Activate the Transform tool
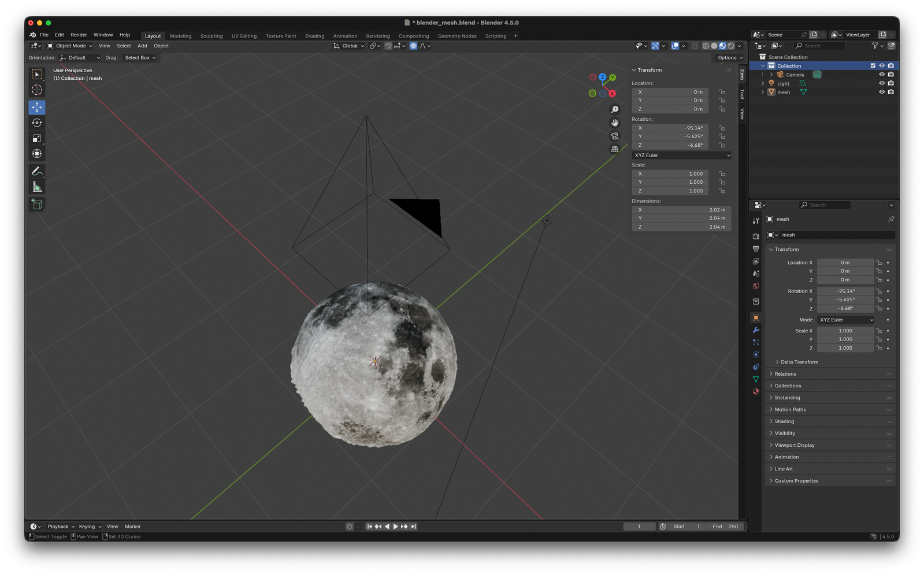Screen dimensions: 924x574 pos(37,154)
